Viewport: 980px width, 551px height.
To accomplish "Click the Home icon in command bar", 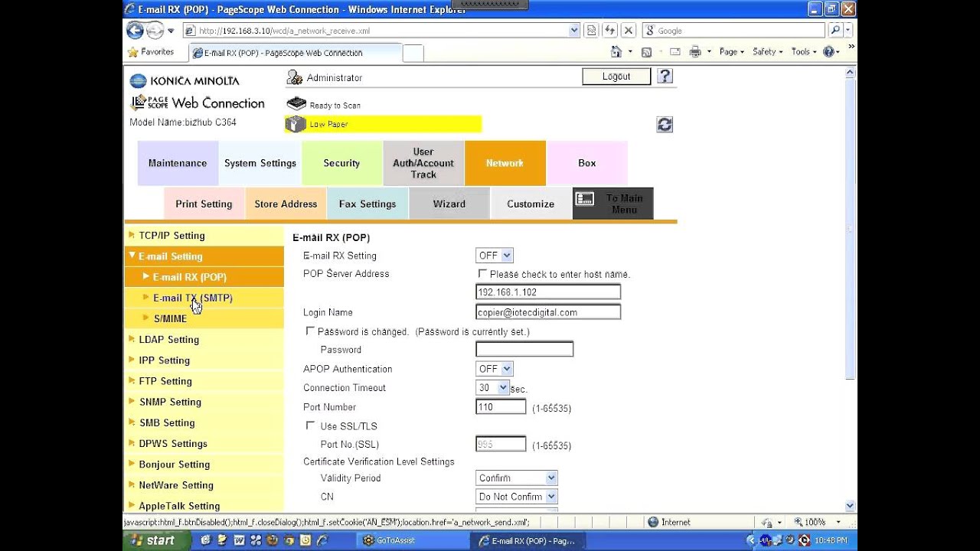I will (x=616, y=52).
